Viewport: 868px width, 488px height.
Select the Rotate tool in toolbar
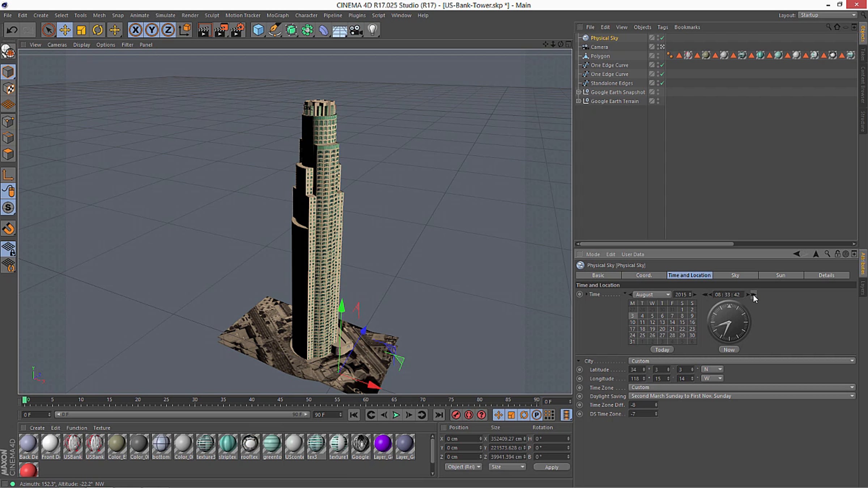pos(98,30)
